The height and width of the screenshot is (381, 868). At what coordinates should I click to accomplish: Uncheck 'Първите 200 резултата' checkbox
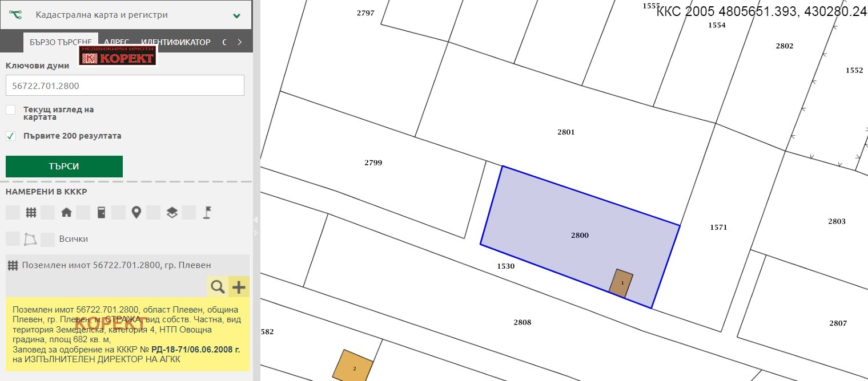coord(11,136)
